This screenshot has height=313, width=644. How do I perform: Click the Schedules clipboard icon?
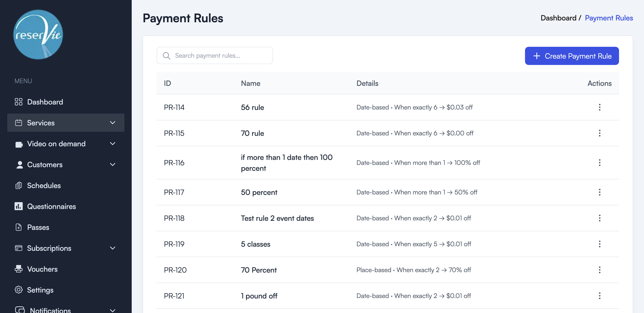point(19,185)
